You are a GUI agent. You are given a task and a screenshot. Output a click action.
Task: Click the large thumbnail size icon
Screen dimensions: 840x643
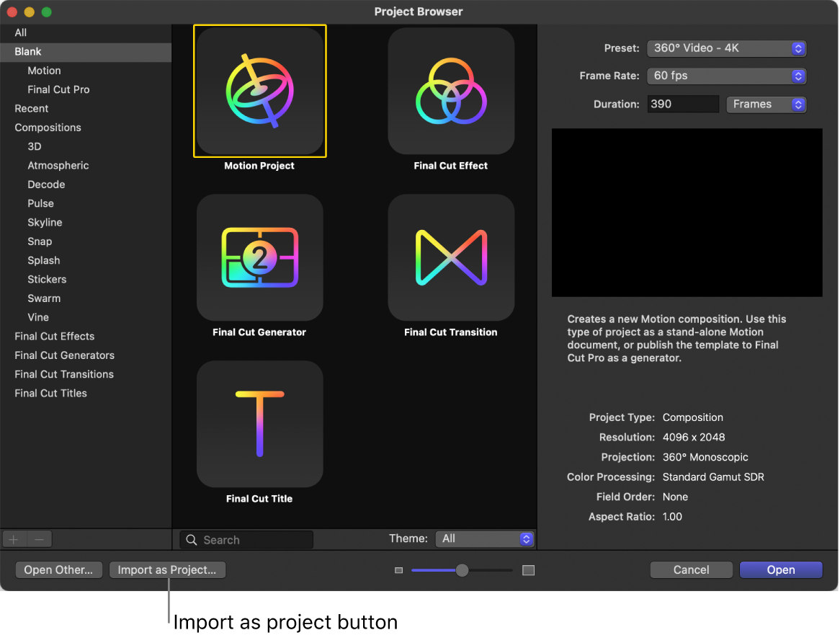tap(528, 569)
